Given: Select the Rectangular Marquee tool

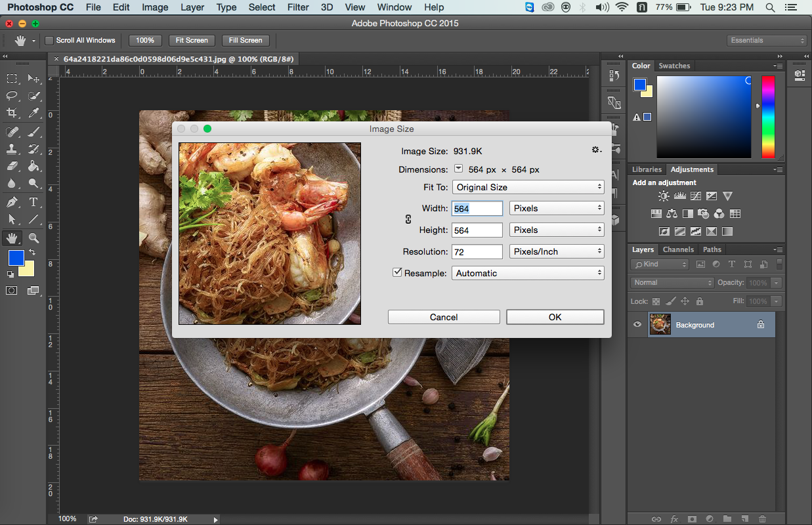Looking at the screenshot, I should [x=12, y=79].
